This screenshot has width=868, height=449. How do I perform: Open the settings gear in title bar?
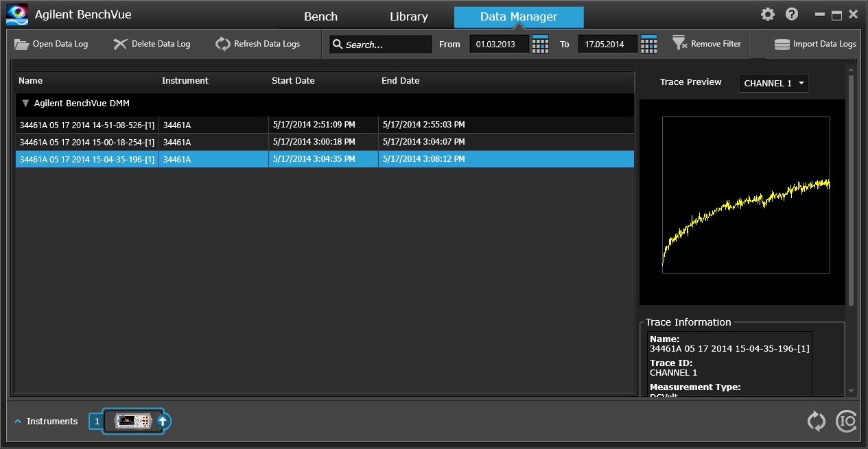pos(768,14)
